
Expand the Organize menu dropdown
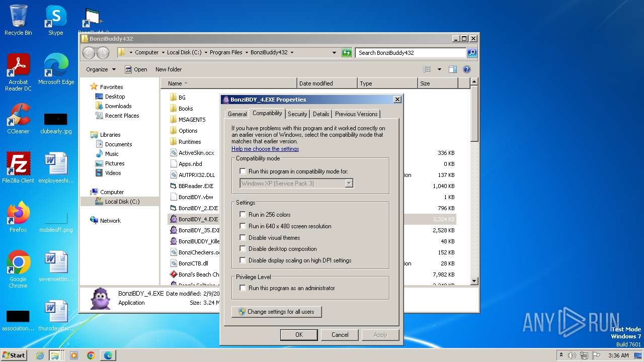click(x=114, y=69)
